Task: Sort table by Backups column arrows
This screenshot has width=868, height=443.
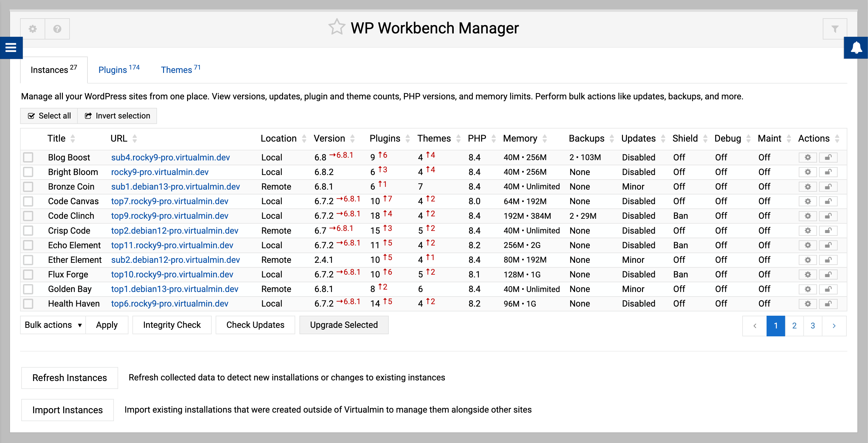Action: click(612, 139)
